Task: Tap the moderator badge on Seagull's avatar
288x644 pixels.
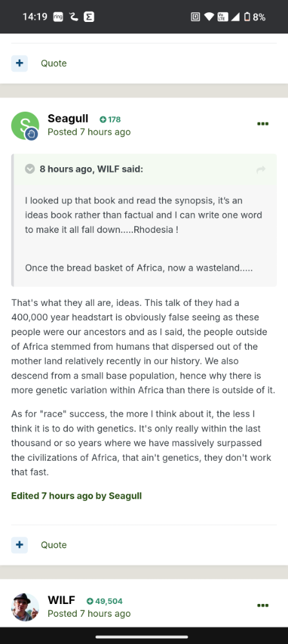Action: pyautogui.click(x=32, y=134)
